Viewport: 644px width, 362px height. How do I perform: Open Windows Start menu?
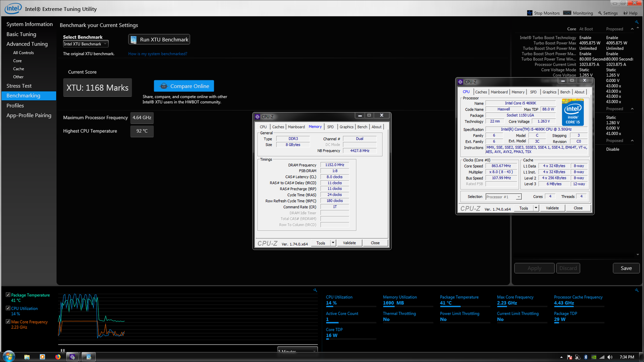coord(9,357)
